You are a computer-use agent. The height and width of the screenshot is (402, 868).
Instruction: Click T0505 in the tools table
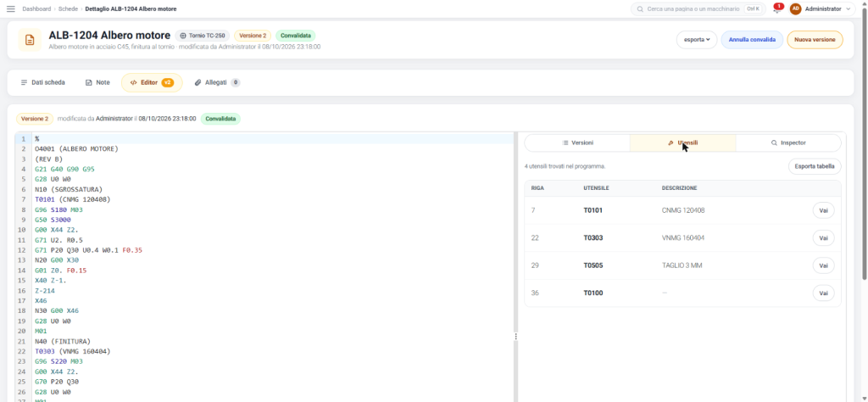pos(593,265)
